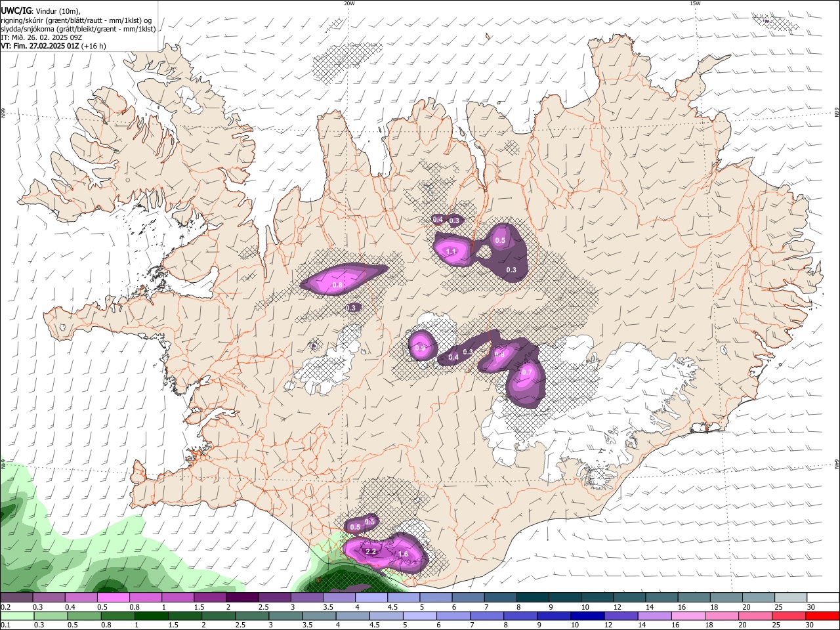Pick the 4 mm lavender snow scale swatch
Viewport: 840px width, 630px height.
point(371,598)
